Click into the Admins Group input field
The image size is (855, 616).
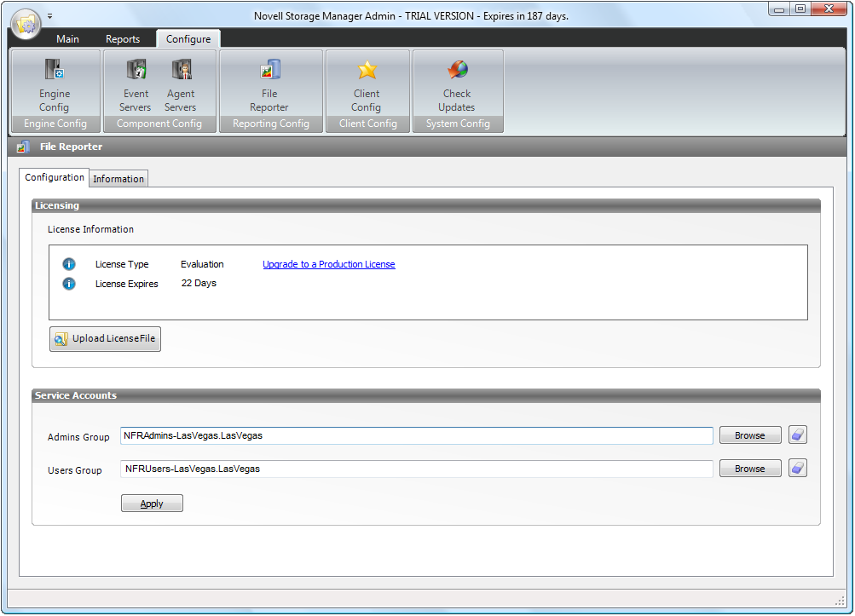point(417,435)
